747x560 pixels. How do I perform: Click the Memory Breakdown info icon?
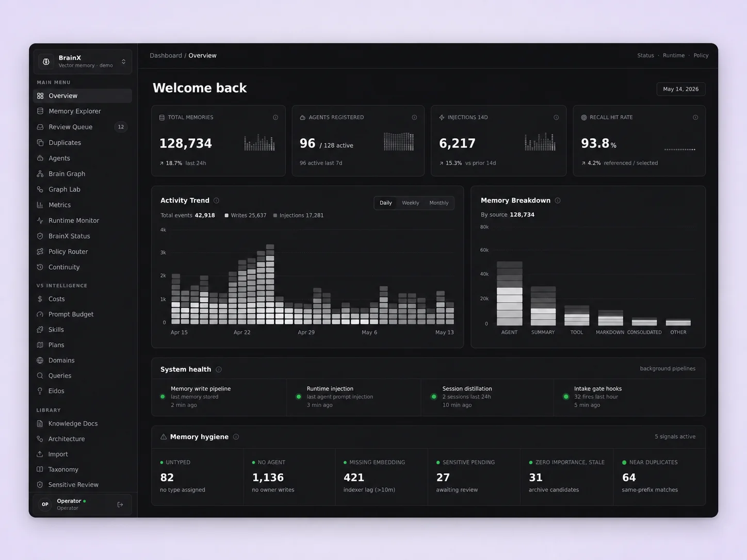point(558,201)
